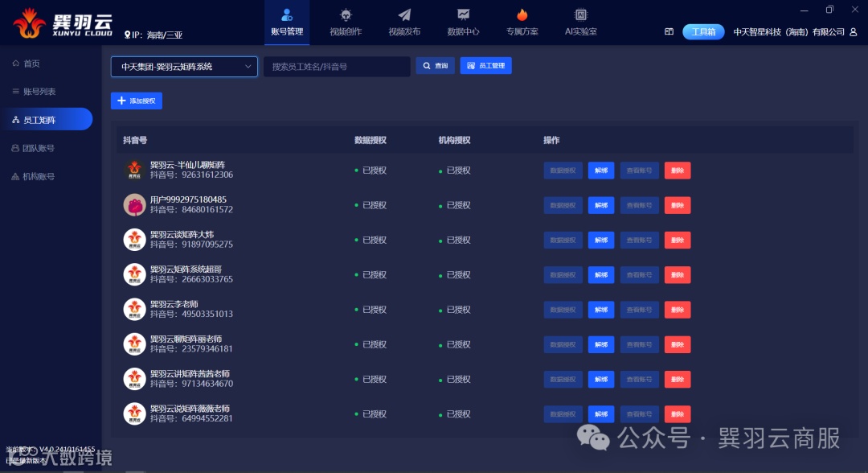Click the 机构授权 column header

click(454, 140)
